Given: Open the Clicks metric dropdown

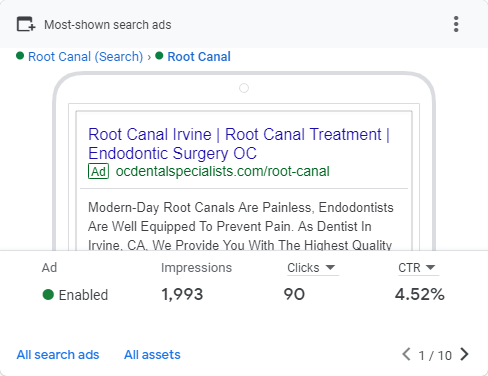Looking at the screenshot, I should [311, 268].
